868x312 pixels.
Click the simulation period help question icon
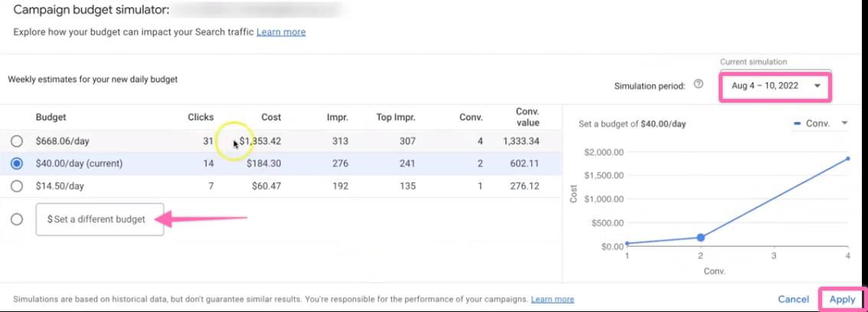point(698,85)
